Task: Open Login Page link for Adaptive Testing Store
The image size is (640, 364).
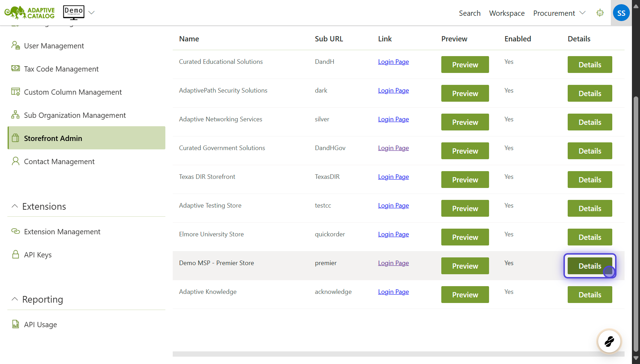Action: click(x=393, y=205)
